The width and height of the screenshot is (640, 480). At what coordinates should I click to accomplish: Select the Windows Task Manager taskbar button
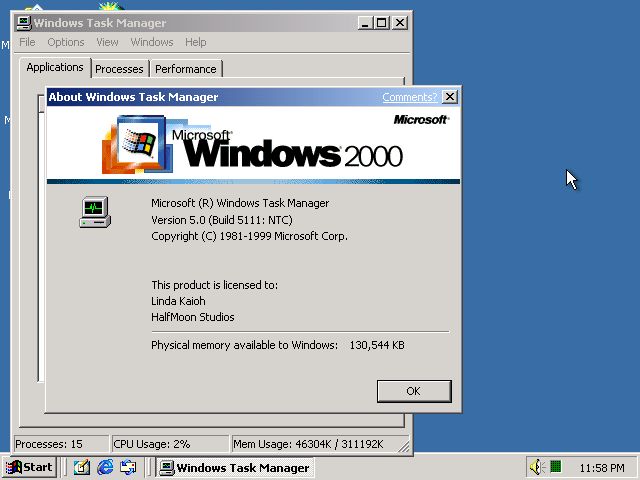pyautogui.click(x=235, y=468)
